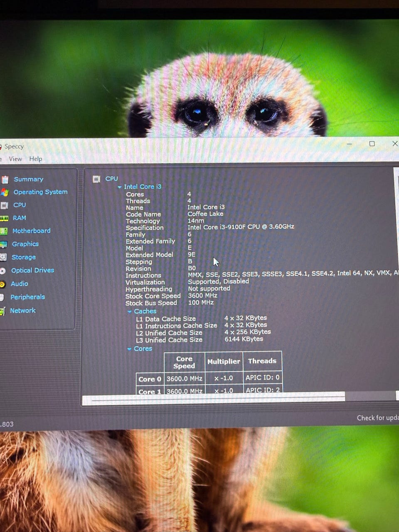Click the Stock Core Speed label
The width and height of the screenshot is (399, 532).
tap(153, 296)
